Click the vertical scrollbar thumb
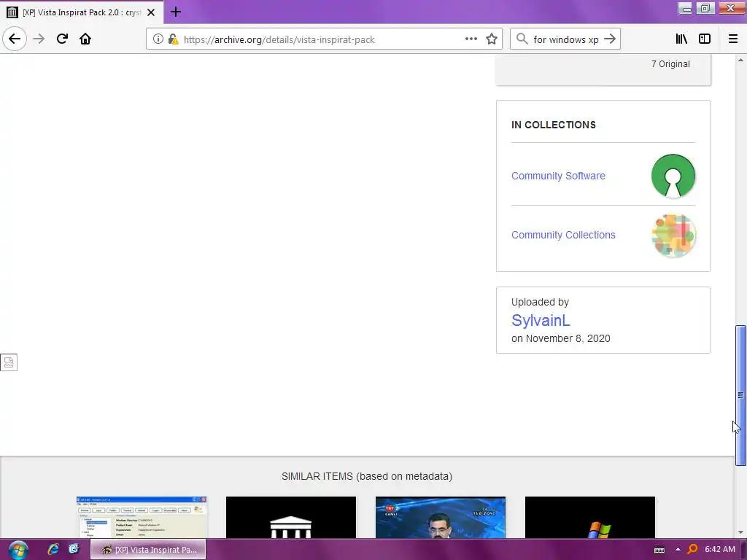The width and height of the screenshot is (747, 560). pyautogui.click(x=740, y=395)
